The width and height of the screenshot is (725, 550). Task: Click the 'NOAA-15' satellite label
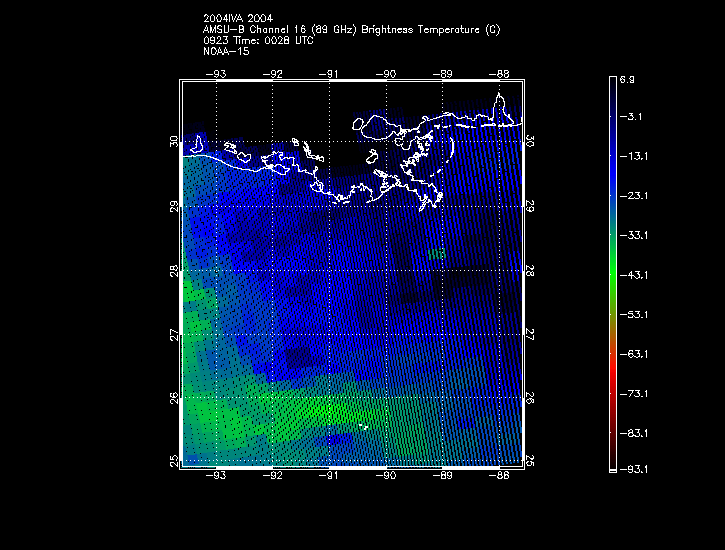click(x=226, y=51)
